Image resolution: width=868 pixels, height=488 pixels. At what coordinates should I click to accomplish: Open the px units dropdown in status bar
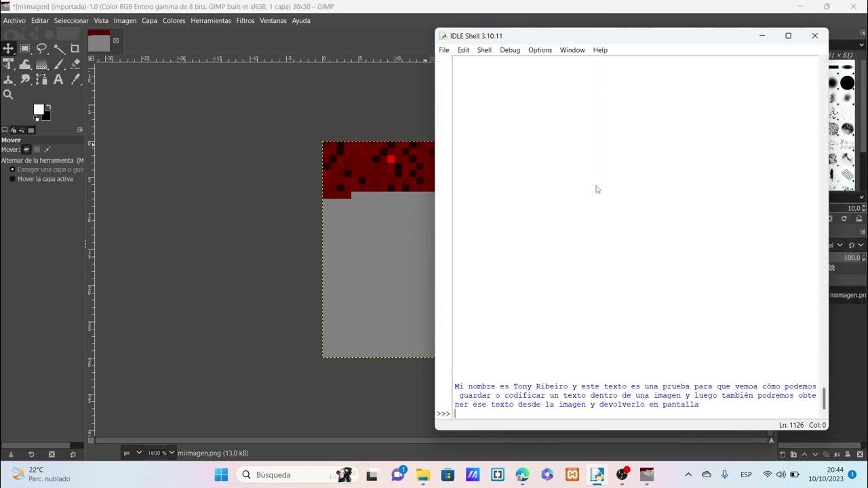coord(132,453)
